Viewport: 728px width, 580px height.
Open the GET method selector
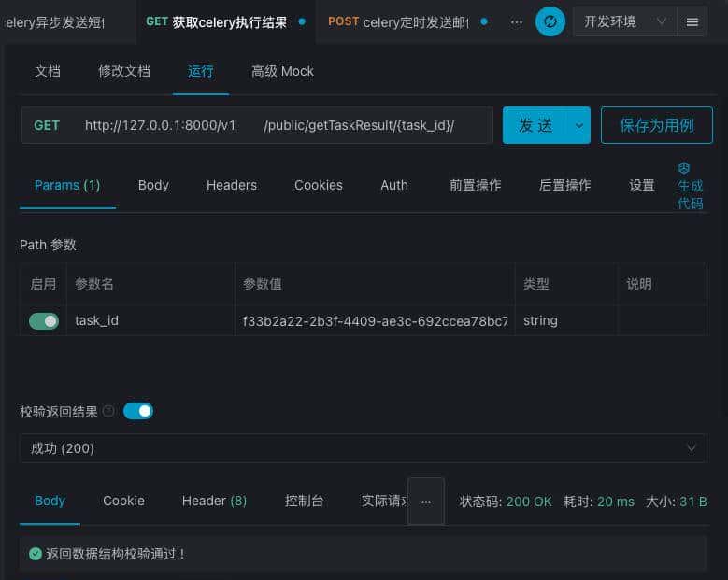47,125
